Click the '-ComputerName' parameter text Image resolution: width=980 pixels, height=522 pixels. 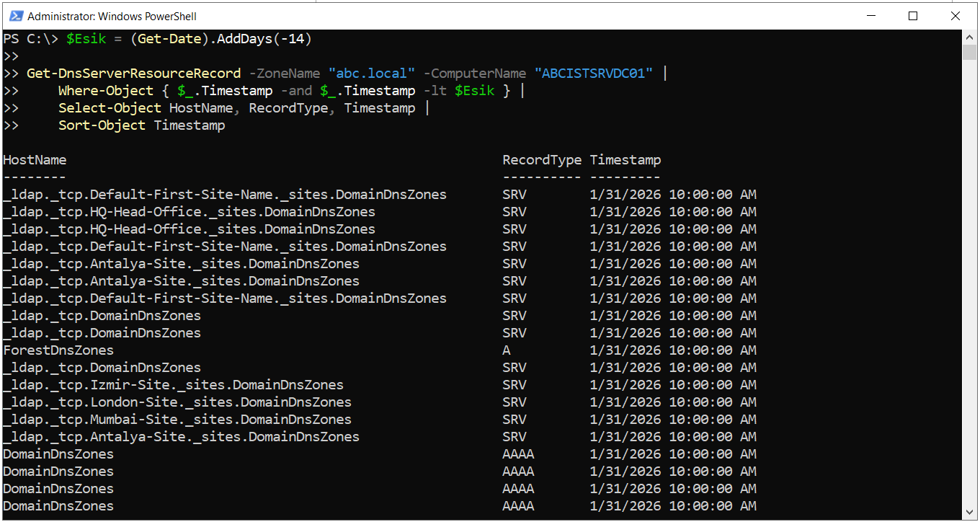(x=475, y=74)
